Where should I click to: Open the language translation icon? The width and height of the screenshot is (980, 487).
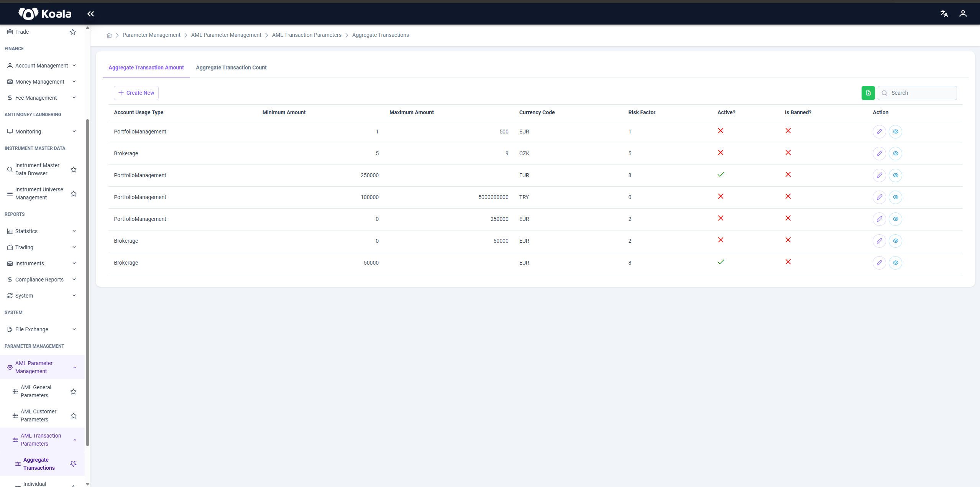tap(944, 14)
